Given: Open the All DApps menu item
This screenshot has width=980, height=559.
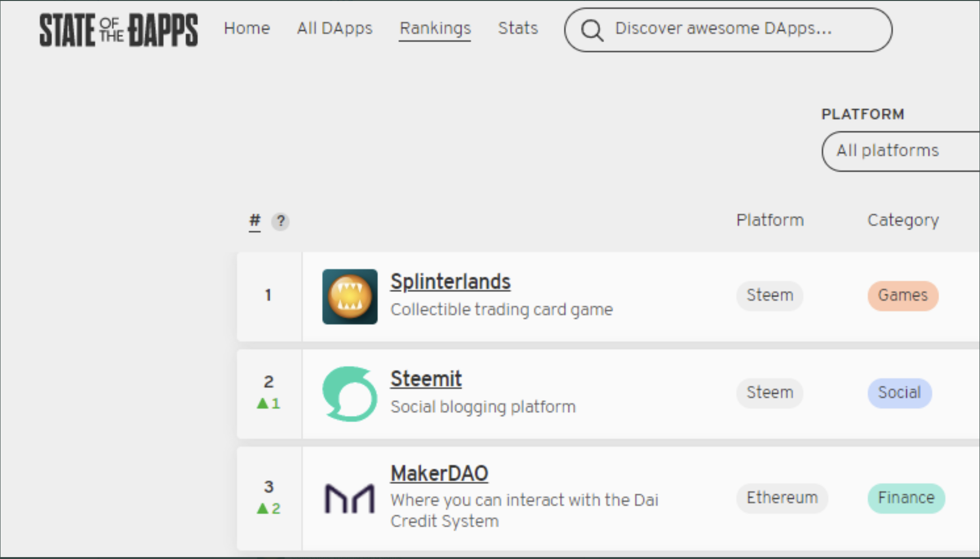Looking at the screenshot, I should 334,28.
